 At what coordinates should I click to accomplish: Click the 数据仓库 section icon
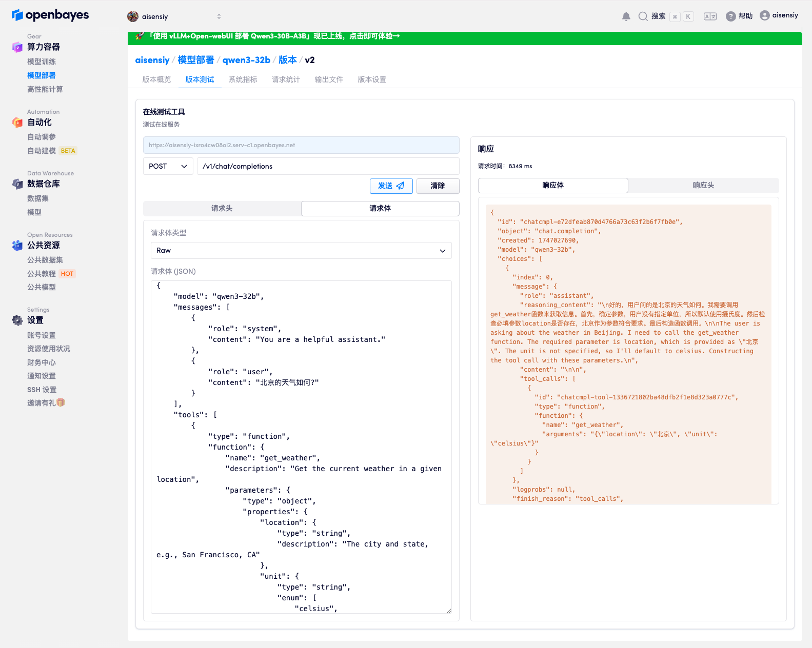tap(17, 184)
